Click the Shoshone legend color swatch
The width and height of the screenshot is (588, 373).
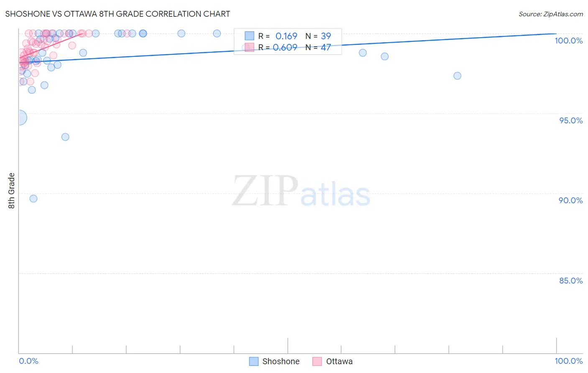tap(253, 361)
